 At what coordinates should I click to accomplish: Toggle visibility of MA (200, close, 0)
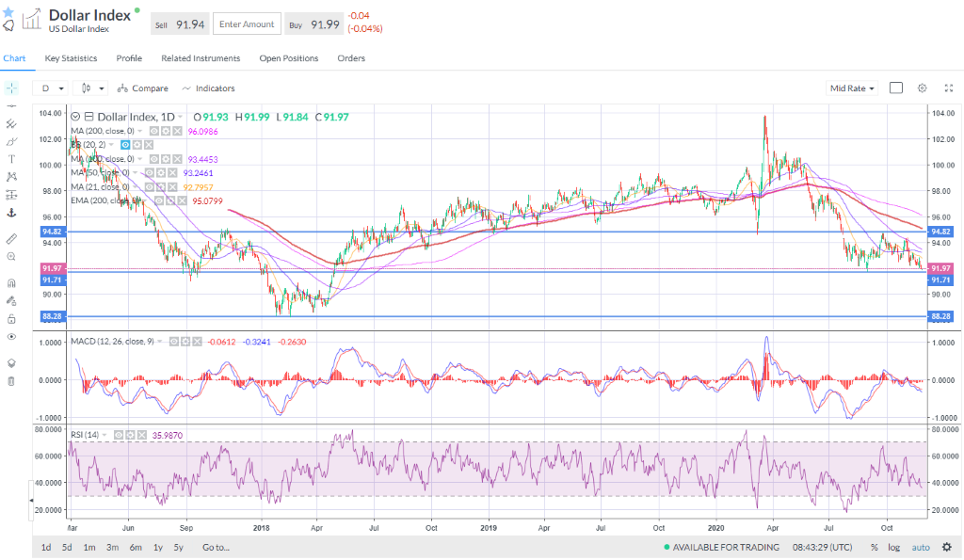(154, 131)
